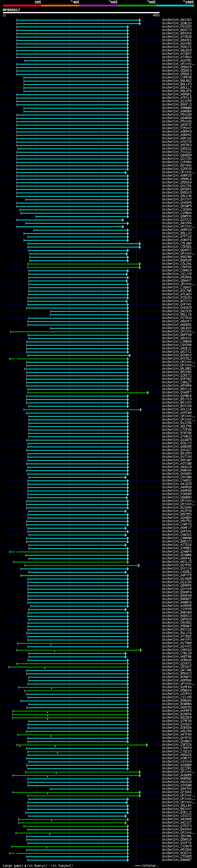Click the purple ~60% identity color bar

[x=98, y=6]
